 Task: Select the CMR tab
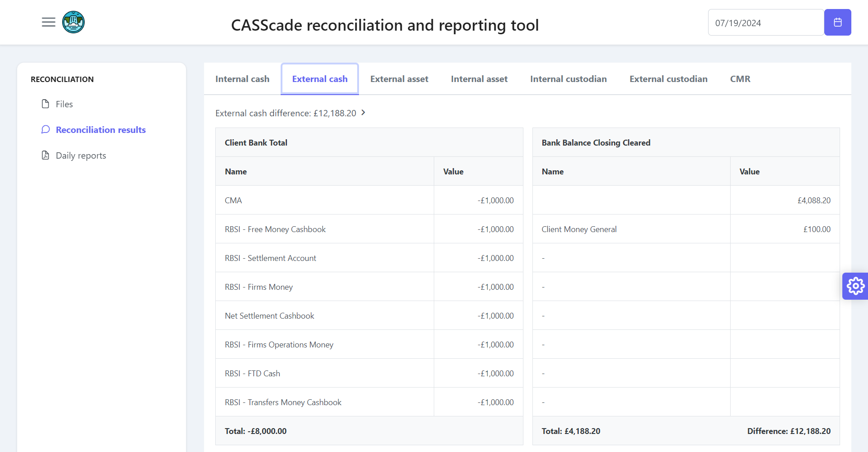coord(740,79)
